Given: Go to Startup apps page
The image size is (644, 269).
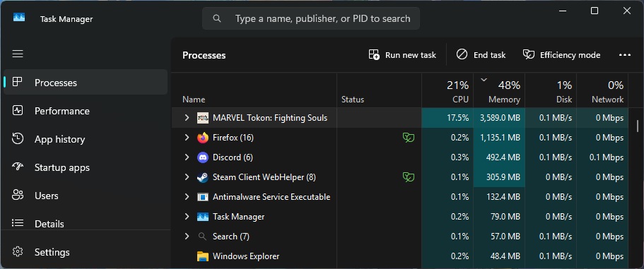Looking at the screenshot, I should [x=86, y=167].
